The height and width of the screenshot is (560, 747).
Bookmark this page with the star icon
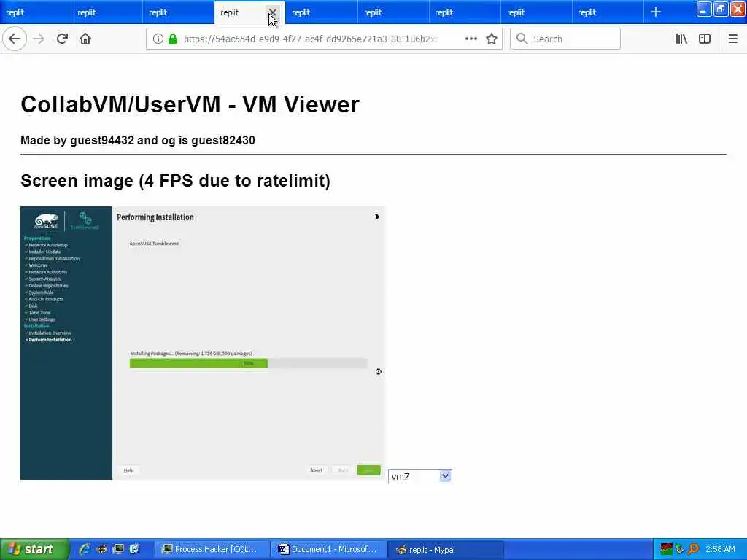[x=492, y=39]
